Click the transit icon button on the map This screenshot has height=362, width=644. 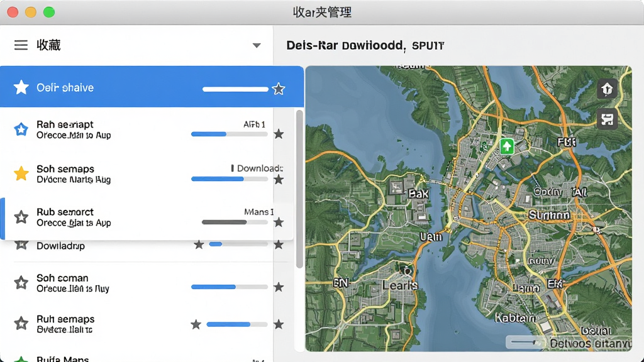click(x=607, y=119)
